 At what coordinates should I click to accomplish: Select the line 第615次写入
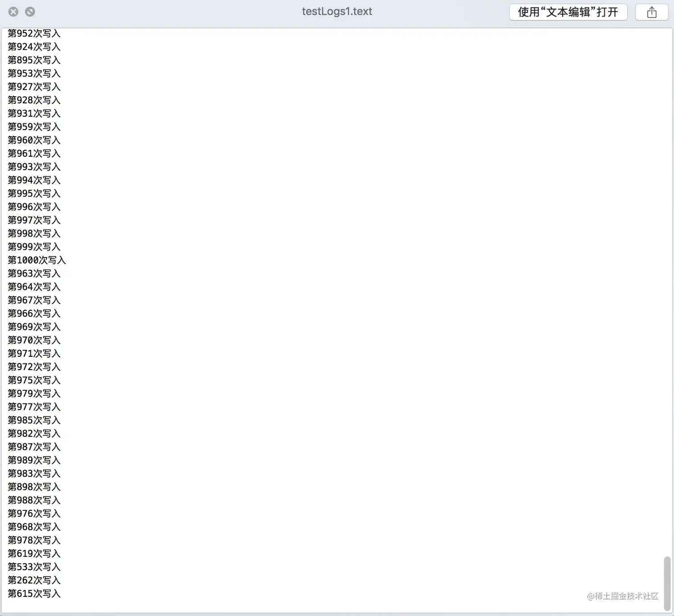pyautogui.click(x=34, y=594)
